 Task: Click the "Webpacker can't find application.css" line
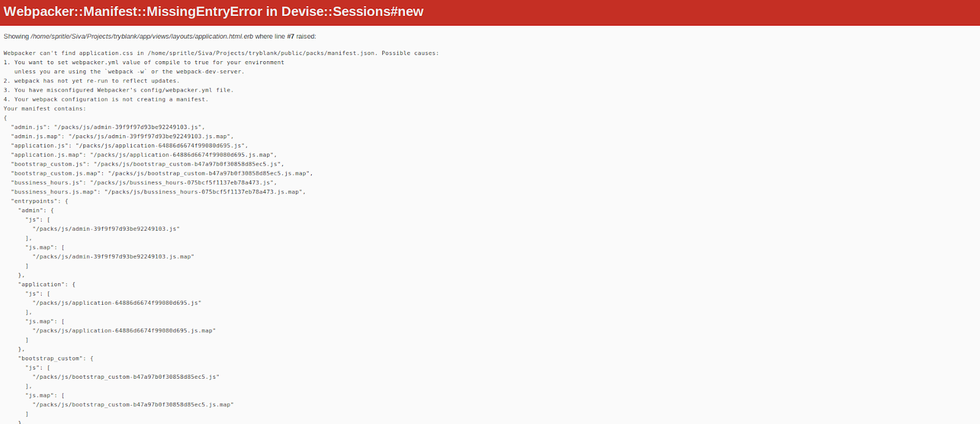221,53
